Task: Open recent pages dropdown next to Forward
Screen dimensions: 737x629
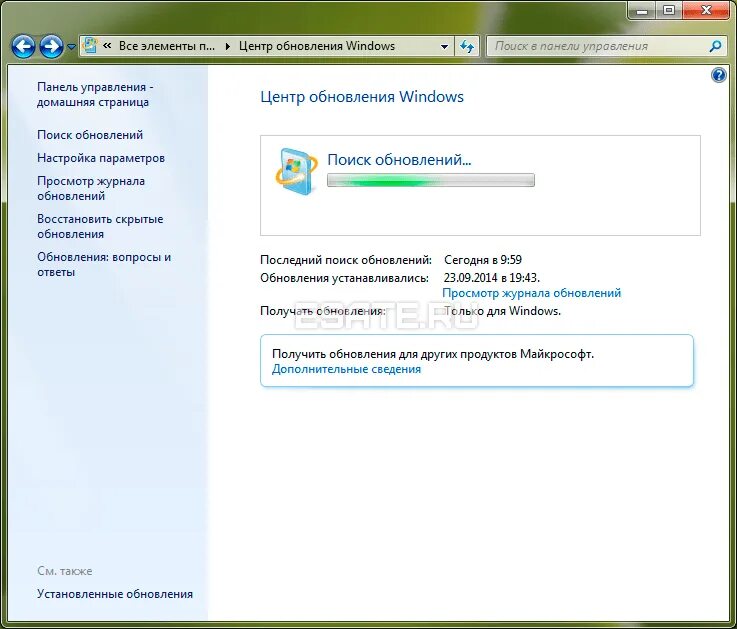Action: 71,47
